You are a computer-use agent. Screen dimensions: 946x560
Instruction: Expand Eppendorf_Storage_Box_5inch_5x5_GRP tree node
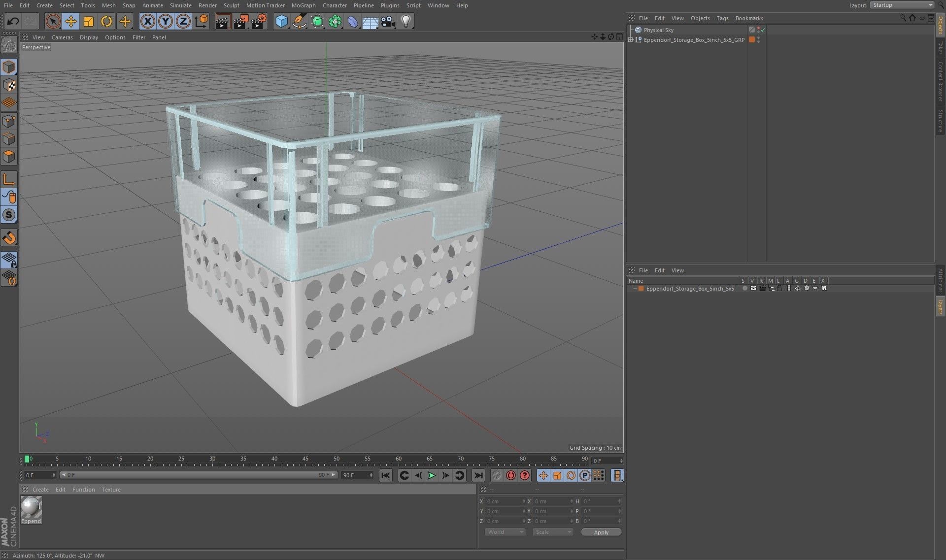[x=631, y=40]
